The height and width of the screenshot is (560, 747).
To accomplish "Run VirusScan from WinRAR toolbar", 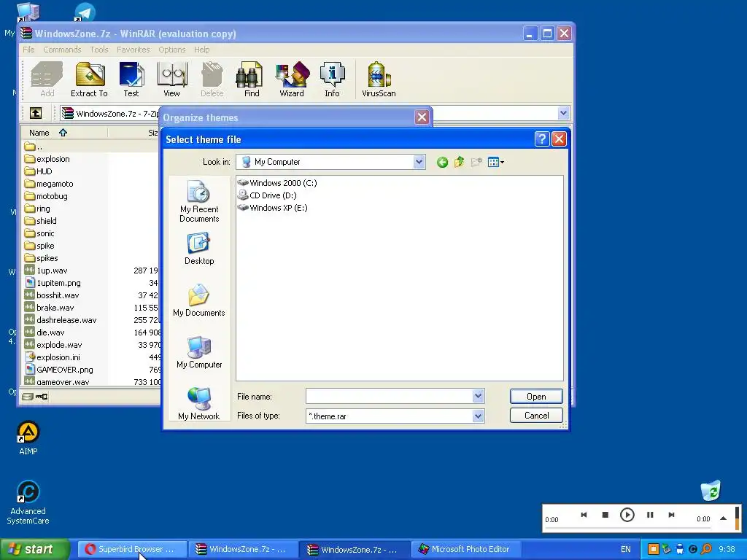I will tap(379, 80).
